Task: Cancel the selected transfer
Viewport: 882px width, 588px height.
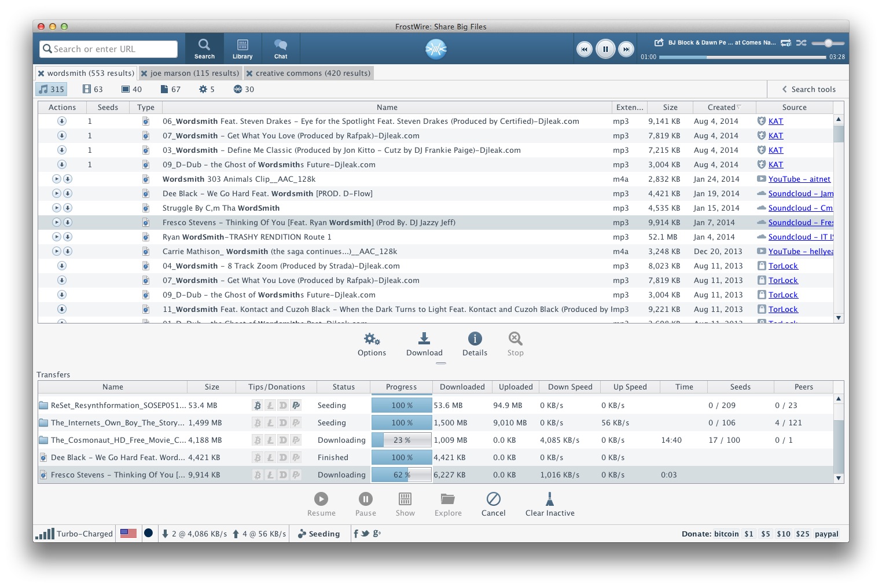Action: coord(493,505)
